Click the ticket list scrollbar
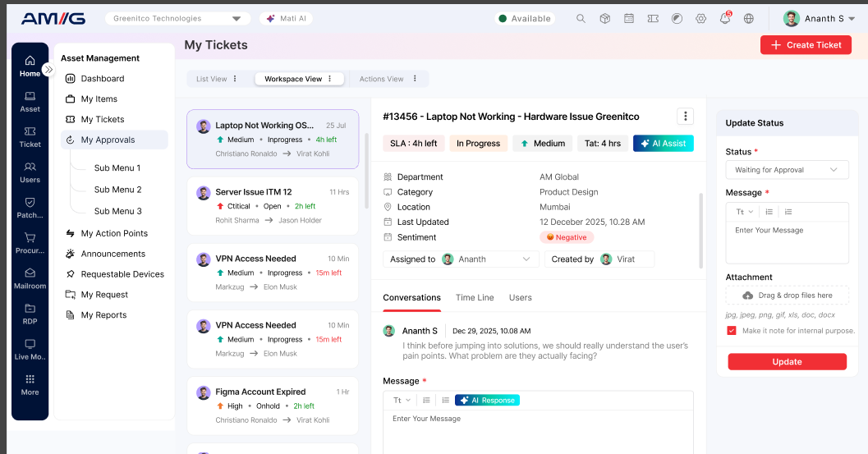The image size is (868, 454). [x=366, y=171]
